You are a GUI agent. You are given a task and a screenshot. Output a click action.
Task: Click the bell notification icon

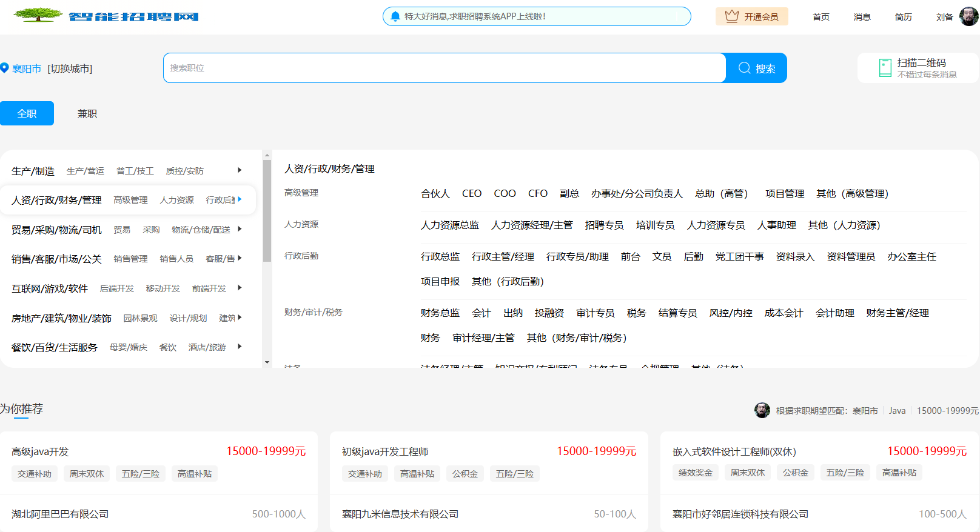395,16
